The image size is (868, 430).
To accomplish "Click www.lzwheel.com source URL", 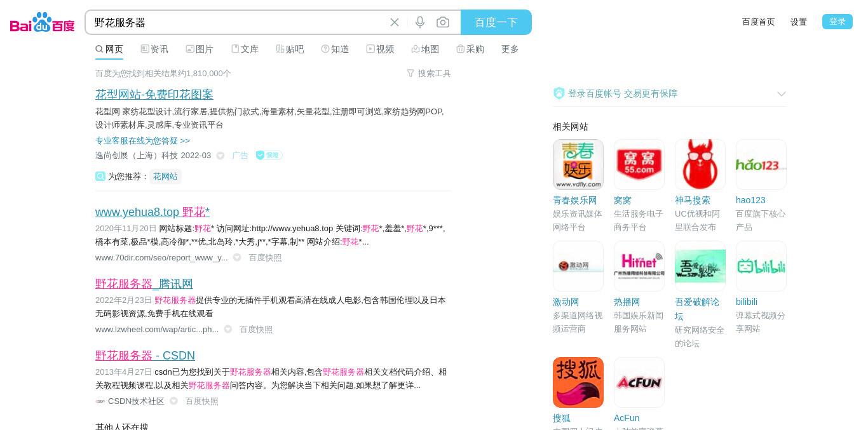I will [157, 330].
